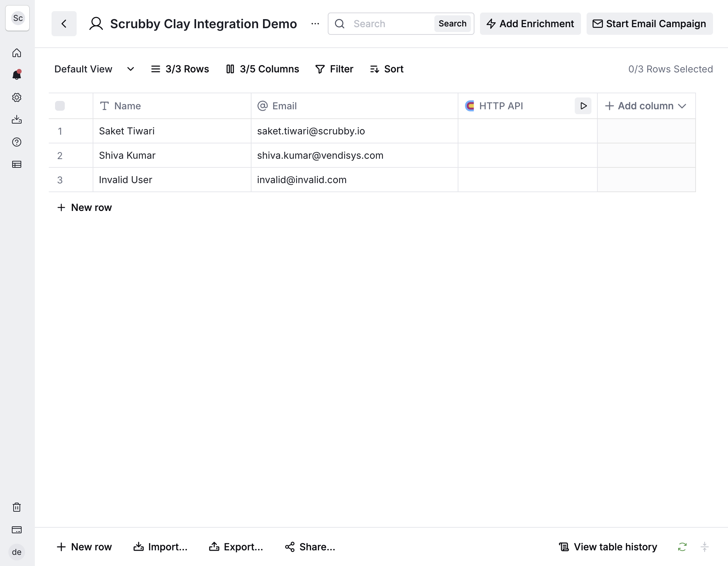Screen dimensions: 728x566
Task: Toggle the select-all rows checkbox
Action: click(60, 106)
